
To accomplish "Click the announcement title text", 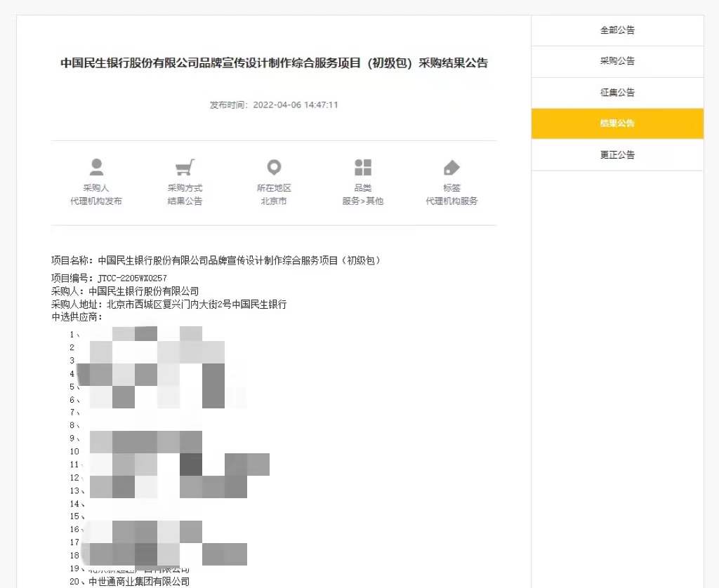I will point(274,62).
